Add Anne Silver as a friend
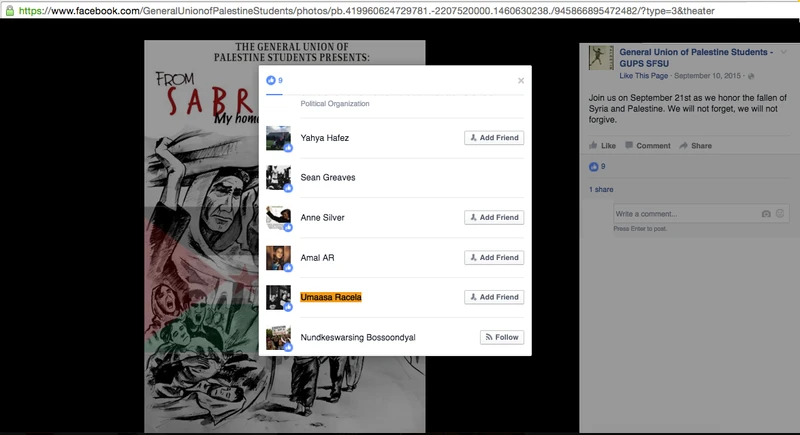The image size is (800, 435). click(x=494, y=217)
